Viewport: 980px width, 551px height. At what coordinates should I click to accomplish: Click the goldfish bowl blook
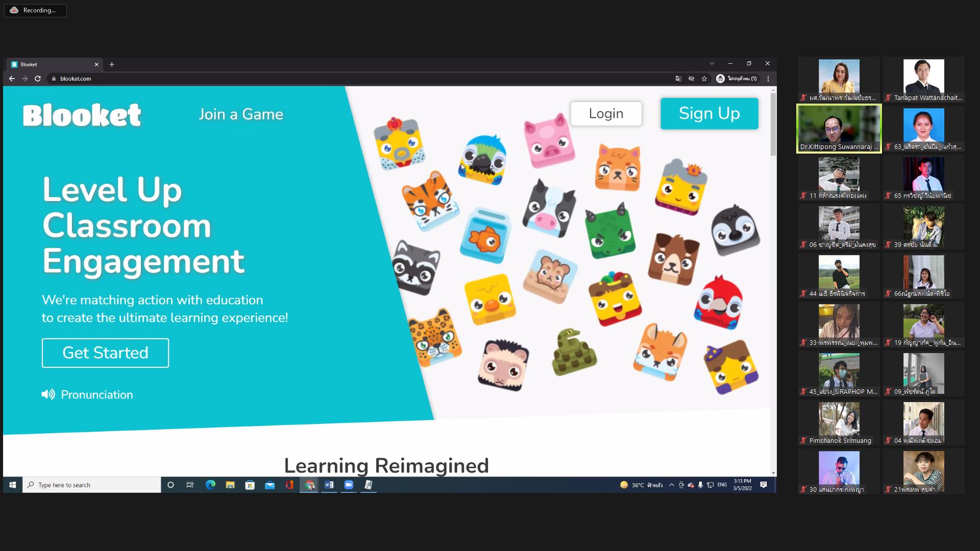point(485,235)
